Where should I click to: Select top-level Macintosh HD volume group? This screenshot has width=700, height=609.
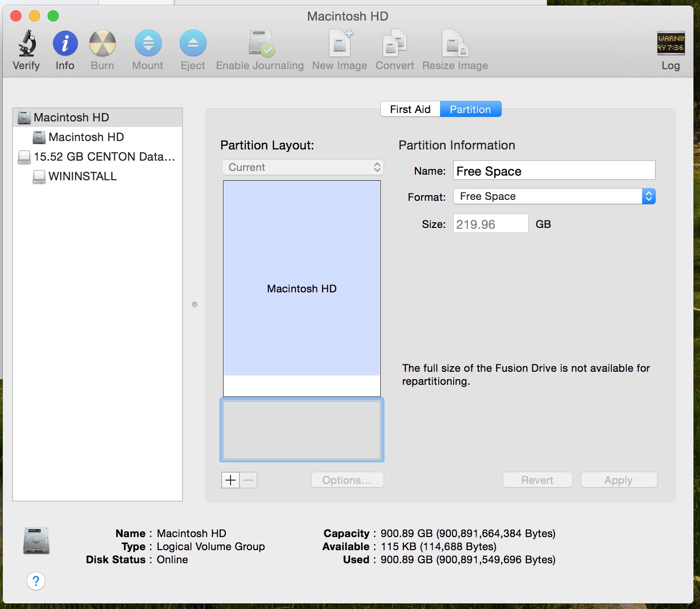pyautogui.click(x=98, y=117)
